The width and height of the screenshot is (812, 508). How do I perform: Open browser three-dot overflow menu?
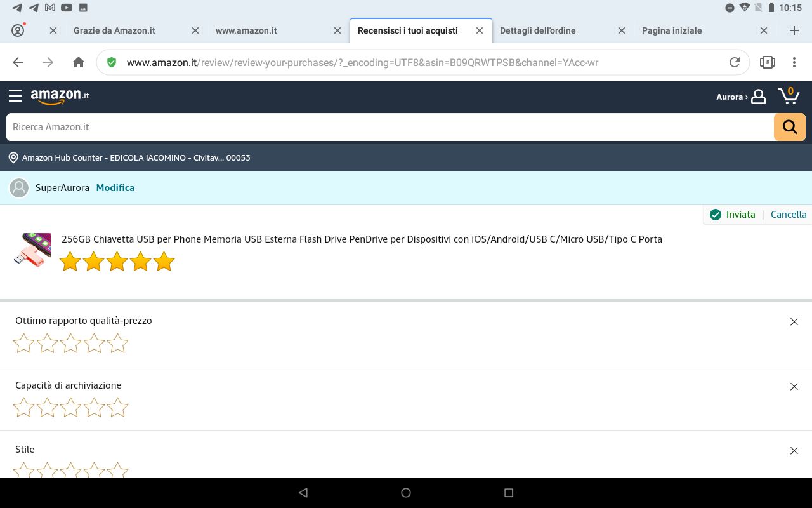click(794, 62)
